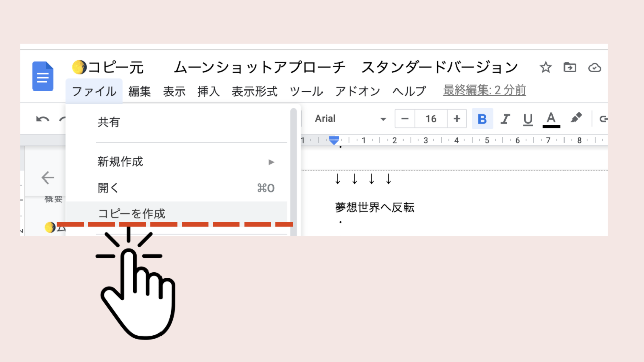The height and width of the screenshot is (362, 644).
Task: Toggle underline formatting
Action: point(528,119)
